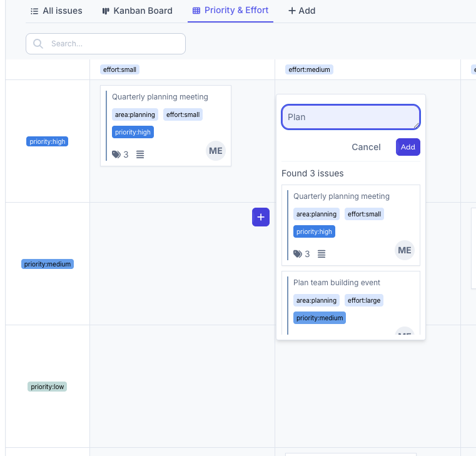Focus the Search issues field
Viewport: 476px width, 456px height.
(113, 44)
